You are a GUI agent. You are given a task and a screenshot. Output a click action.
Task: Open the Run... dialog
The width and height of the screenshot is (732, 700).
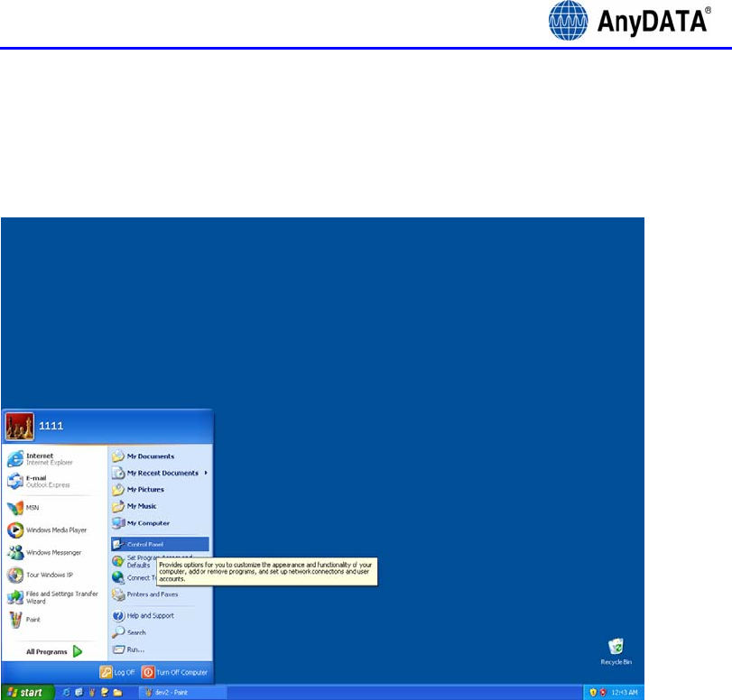coord(128,649)
